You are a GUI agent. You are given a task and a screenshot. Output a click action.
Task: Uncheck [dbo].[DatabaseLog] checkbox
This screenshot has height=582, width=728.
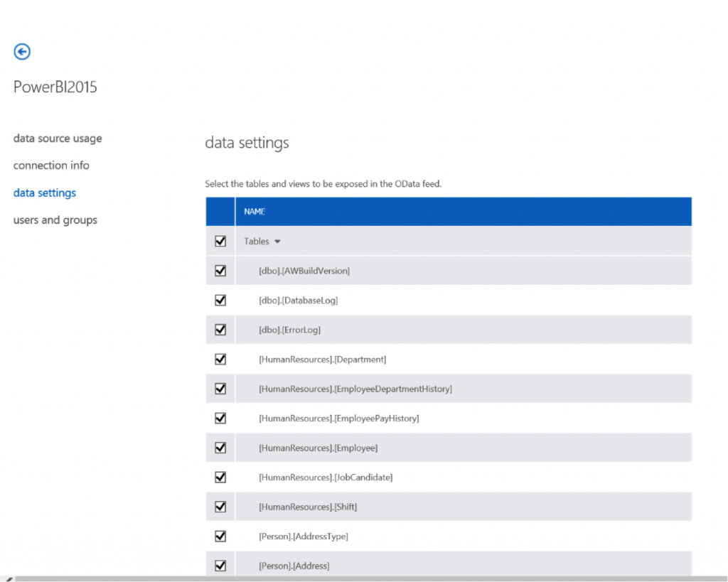click(x=220, y=300)
